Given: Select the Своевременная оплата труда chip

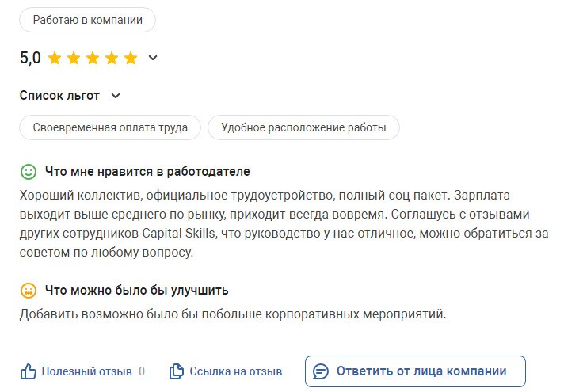Looking at the screenshot, I should click(110, 127).
